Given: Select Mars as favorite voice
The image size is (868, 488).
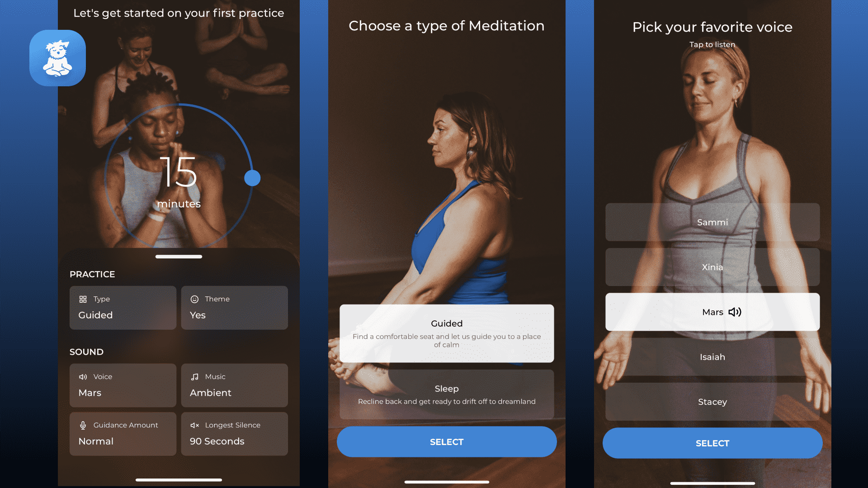Looking at the screenshot, I should tap(712, 312).
